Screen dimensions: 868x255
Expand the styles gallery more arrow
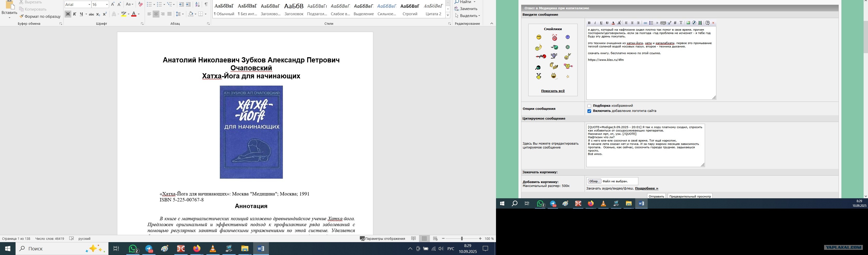coord(448,15)
